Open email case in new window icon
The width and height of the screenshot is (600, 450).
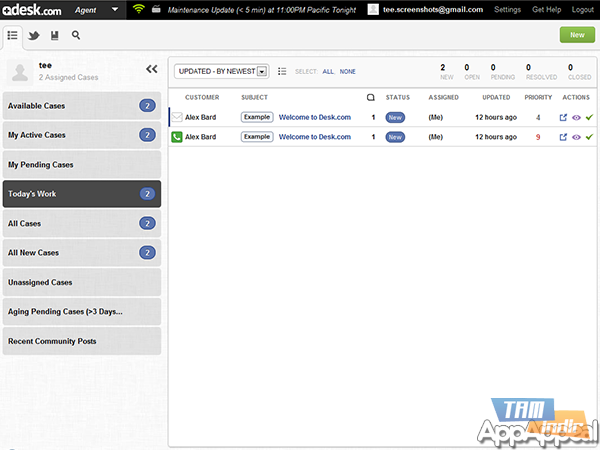pyautogui.click(x=563, y=117)
